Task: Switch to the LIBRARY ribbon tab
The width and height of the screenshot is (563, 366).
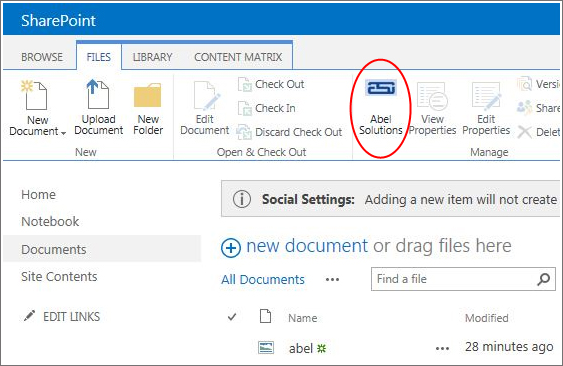Action: pos(153,57)
